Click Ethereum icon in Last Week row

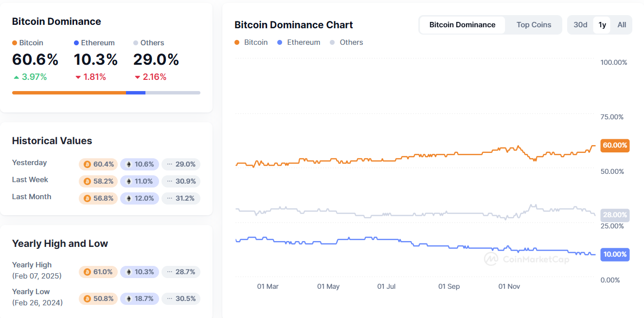129,182
